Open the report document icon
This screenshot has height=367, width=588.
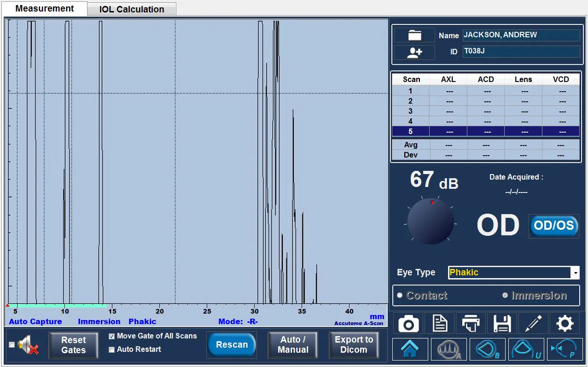click(440, 324)
